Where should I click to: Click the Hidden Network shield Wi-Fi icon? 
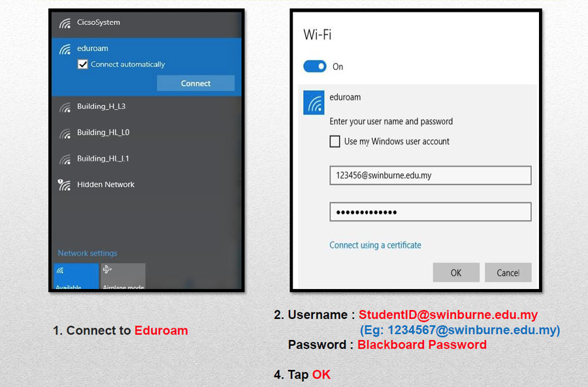[x=64, y=185]
